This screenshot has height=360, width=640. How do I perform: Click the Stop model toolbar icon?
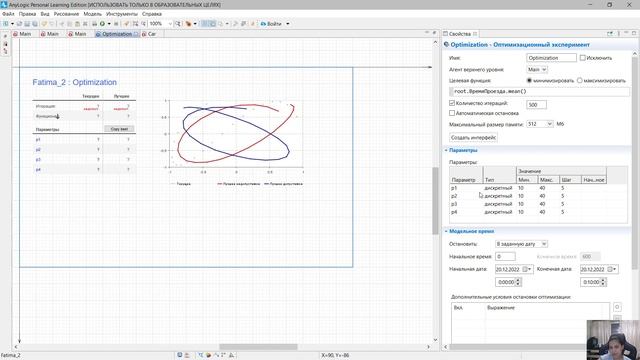tap(116, 24)
